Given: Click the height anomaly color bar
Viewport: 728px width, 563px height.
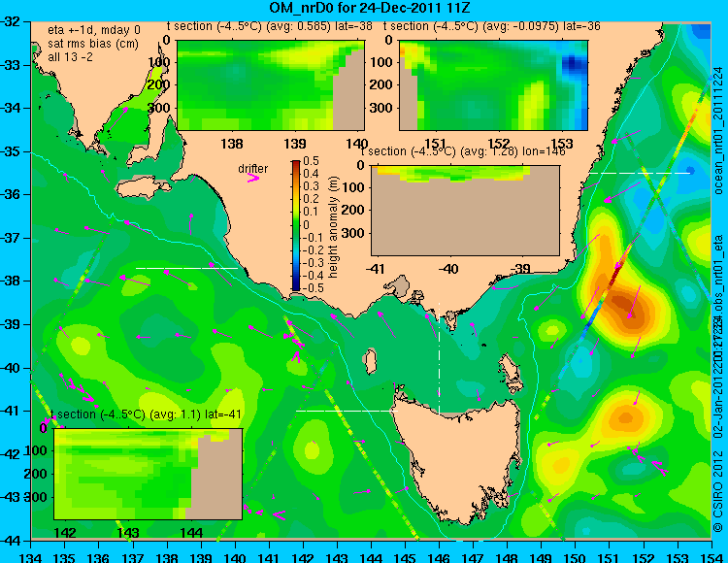Looking at the screenshot, I should coord(296,225).
